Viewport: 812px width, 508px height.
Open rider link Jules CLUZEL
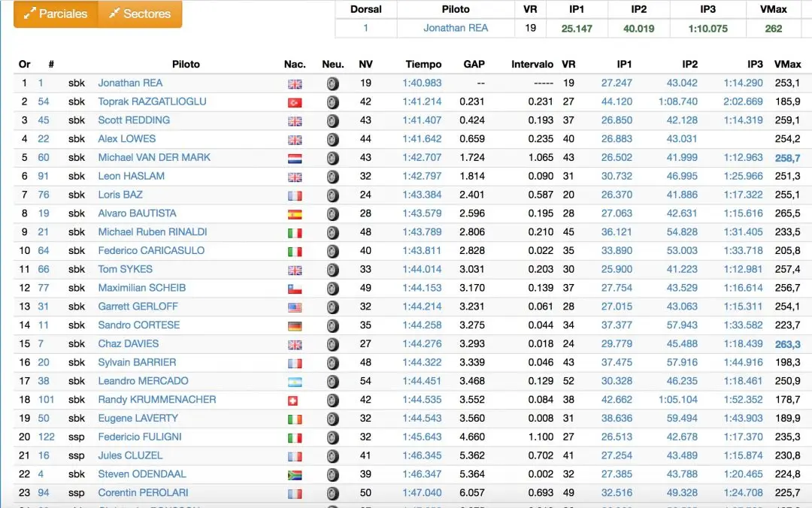tap(131, 455)
